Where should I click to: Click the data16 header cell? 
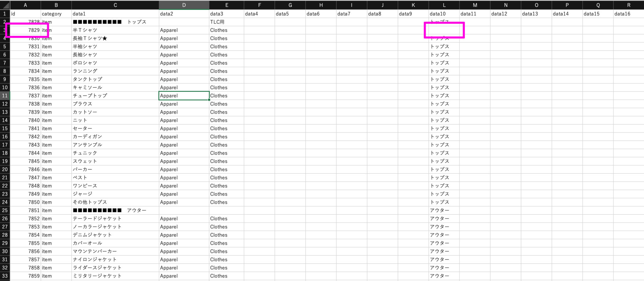pyautogui.click(x=628, y=14)
